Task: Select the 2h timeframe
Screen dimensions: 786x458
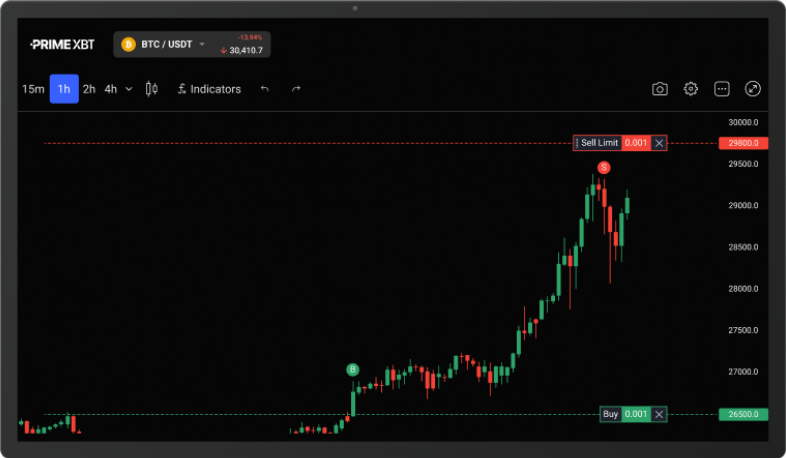Action: click(89, 89)
